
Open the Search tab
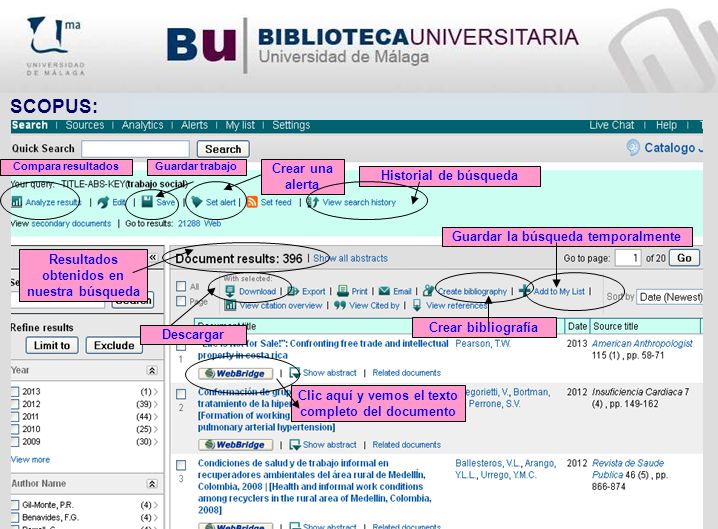tap(30, 125)
